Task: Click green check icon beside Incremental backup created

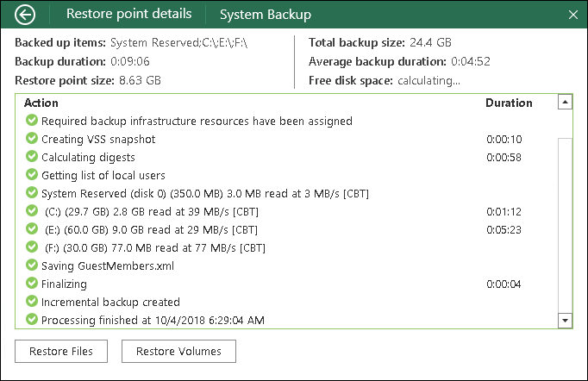Action: (32, 301)
